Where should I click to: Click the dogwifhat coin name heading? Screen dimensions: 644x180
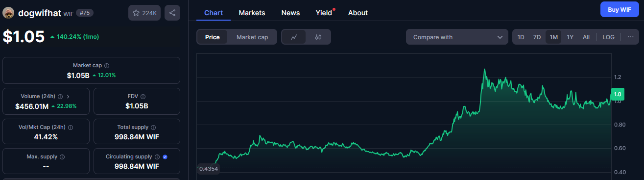click(x=39, y=13)
